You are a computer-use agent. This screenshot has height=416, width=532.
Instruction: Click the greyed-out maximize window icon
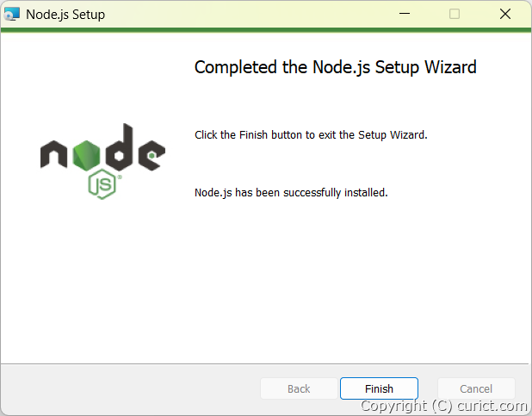point(455,14)
